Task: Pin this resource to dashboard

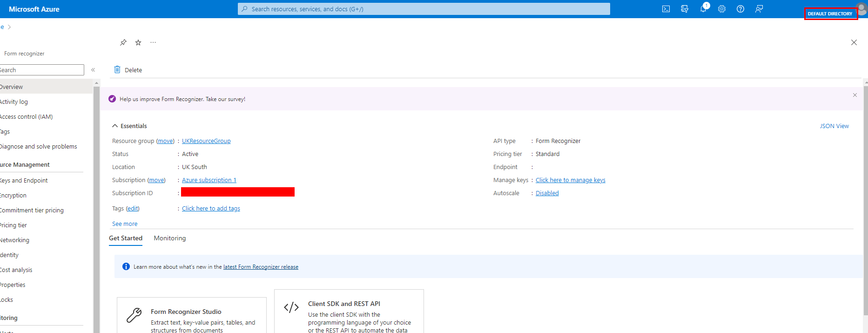Action: coord(123,42)
